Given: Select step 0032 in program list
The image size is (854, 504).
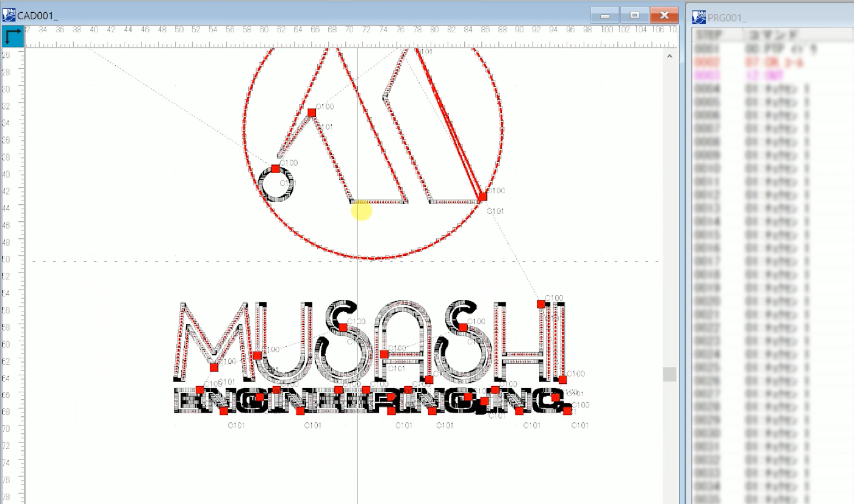Looking at the screenshot, I should click(773, 460).
